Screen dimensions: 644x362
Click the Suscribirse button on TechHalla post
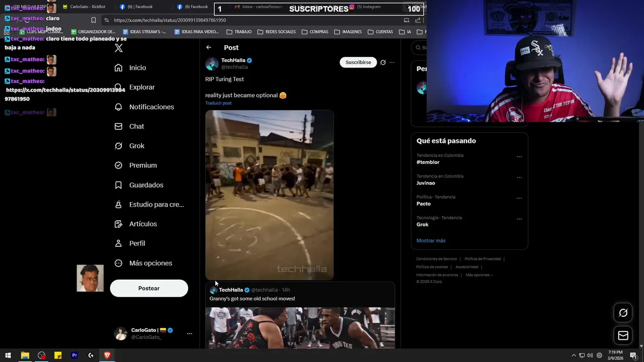358,62
